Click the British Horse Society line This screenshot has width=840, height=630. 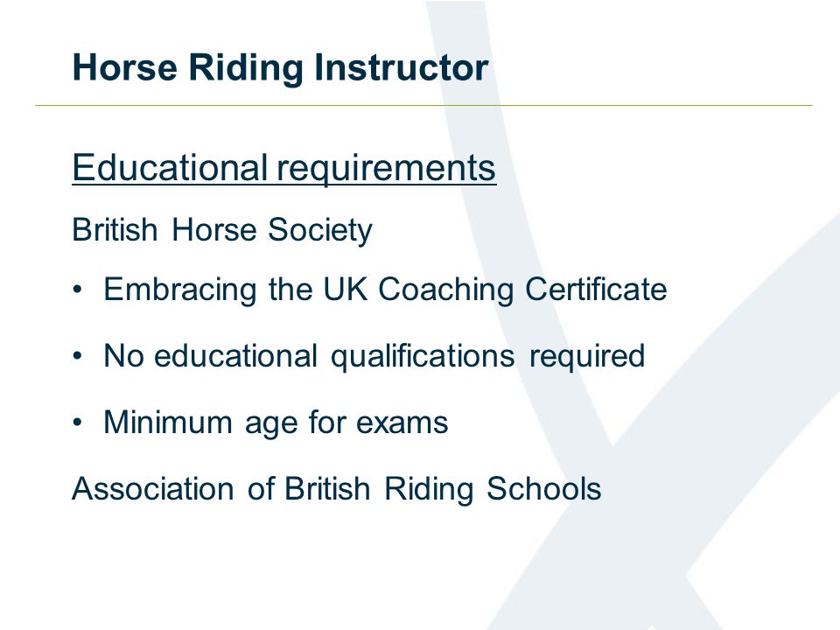click(x=221, y=231)
